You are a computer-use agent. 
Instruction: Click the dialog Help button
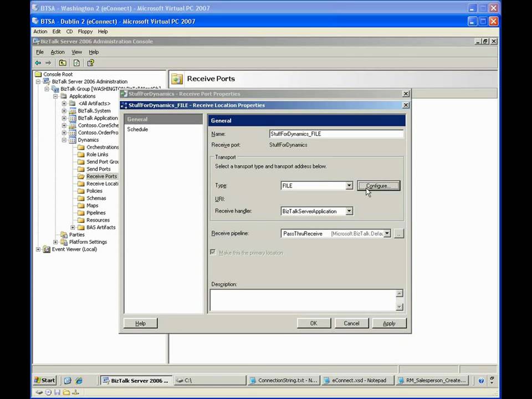tap(140, 323)
